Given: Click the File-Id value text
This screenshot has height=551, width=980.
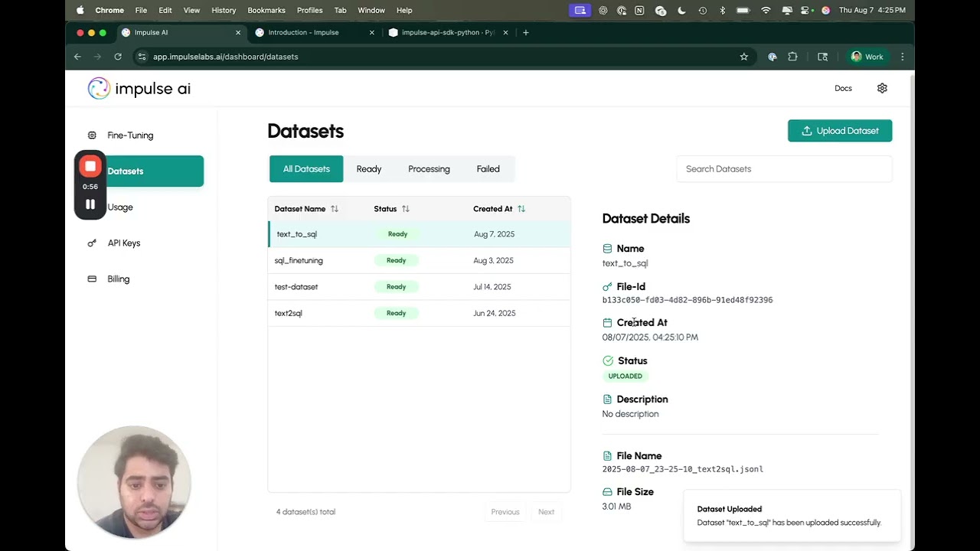Looking at the screenshot, I should tap(688, 300).
